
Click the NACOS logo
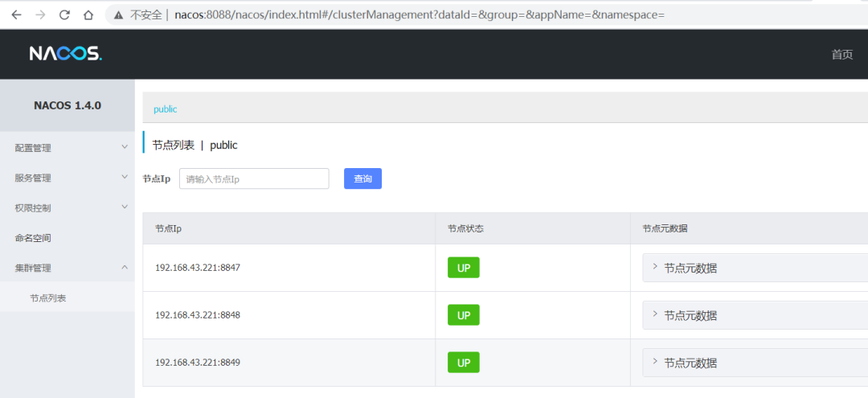click(x=66, y=54)
